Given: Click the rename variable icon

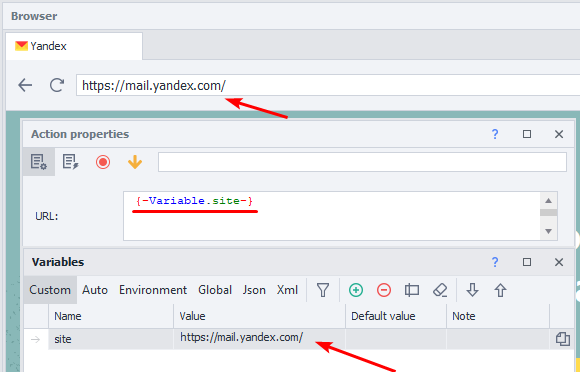Looking at the screenshot, I should coord(412,290).
